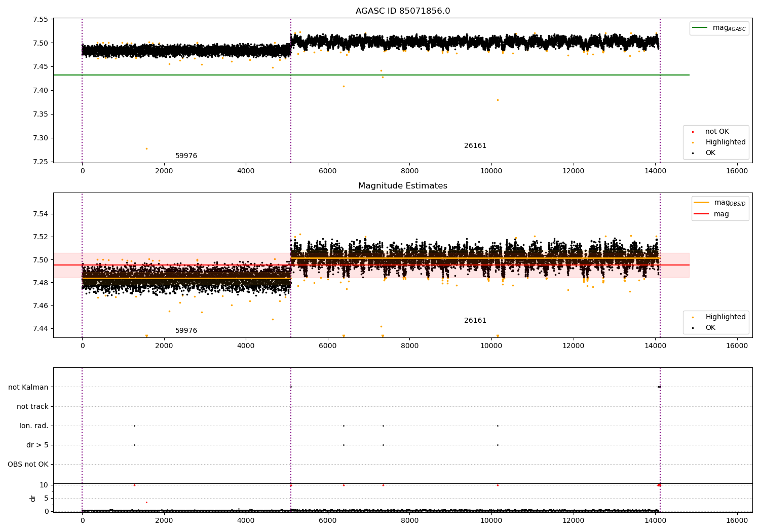The width and height of the screenshot is (760, 532).
Task: Click the '26161' label in the middle panel
Action: tap(475, 321)
